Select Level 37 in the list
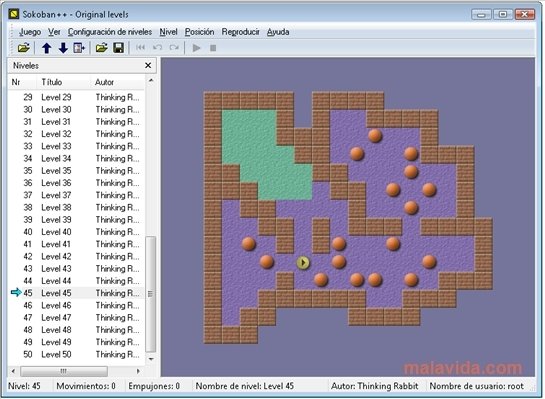545x399 pixels. coord(76,195)
